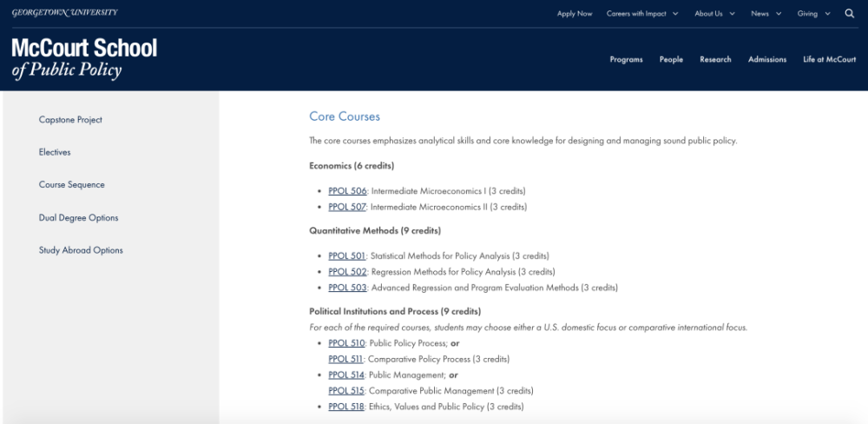
Task: Open the PPOL 506 course link
Action: tap(348, 190)
